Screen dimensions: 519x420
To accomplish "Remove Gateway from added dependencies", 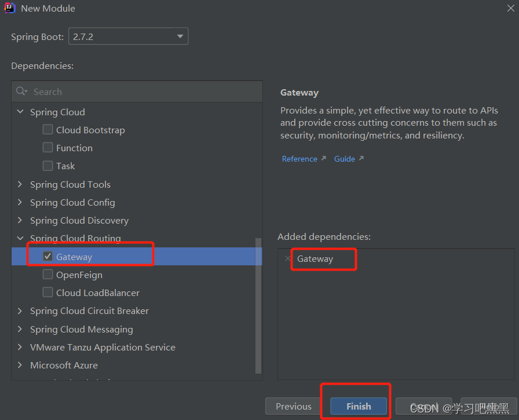I will tap(287, 258).
